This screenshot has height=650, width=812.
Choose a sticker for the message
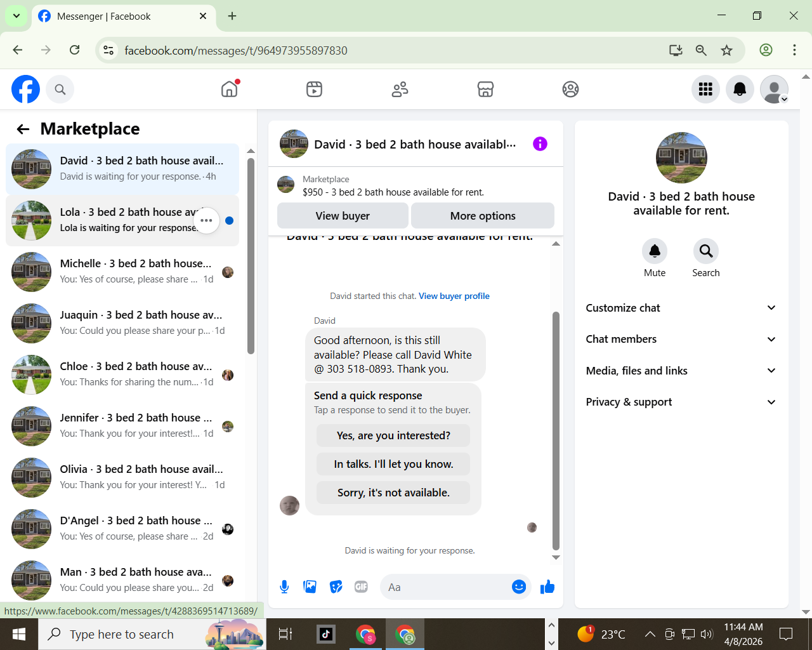(336, 587)
